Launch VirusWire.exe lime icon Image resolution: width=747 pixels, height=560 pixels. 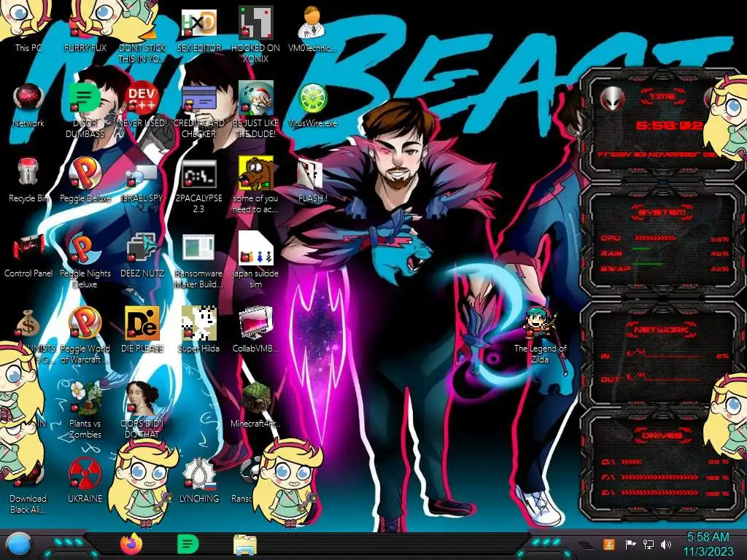(312, 105)
